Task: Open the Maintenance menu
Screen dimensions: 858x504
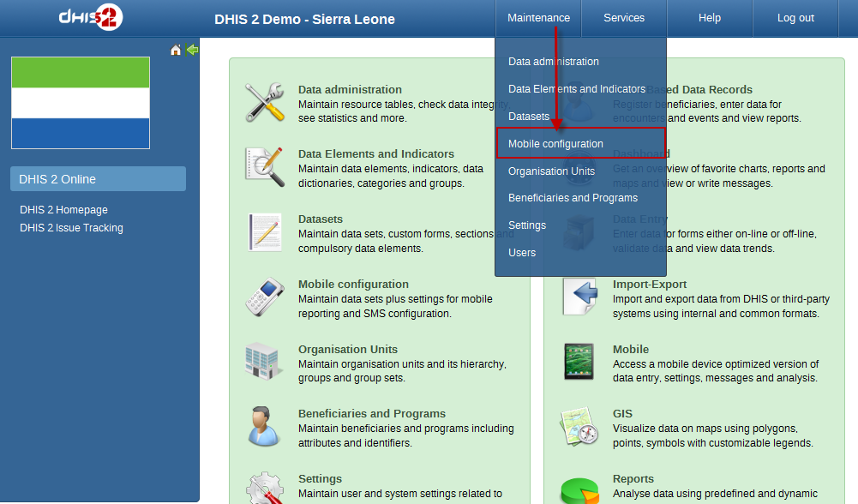Action: point(538,18)
